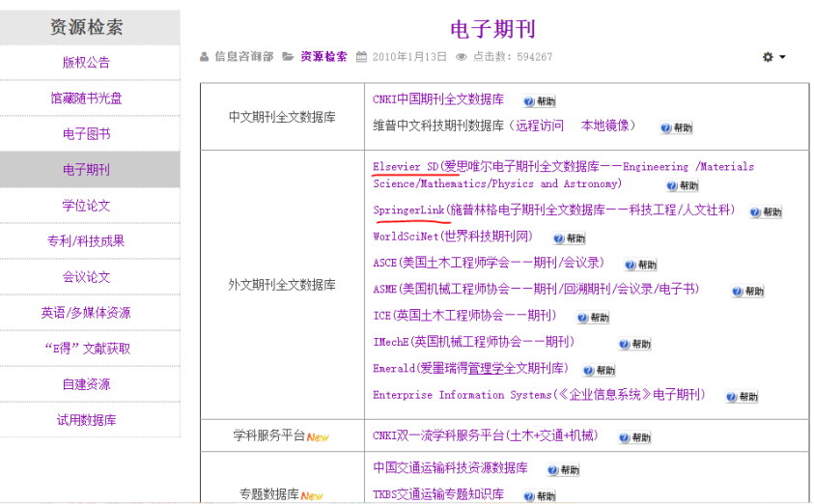
Task: Open help icon for WorldSciNet
Action: [569, 238]
